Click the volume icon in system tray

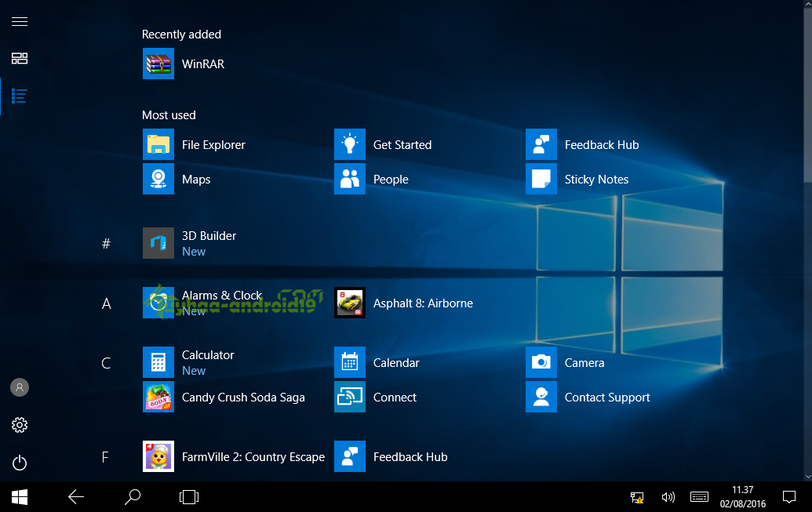[668, 497]
